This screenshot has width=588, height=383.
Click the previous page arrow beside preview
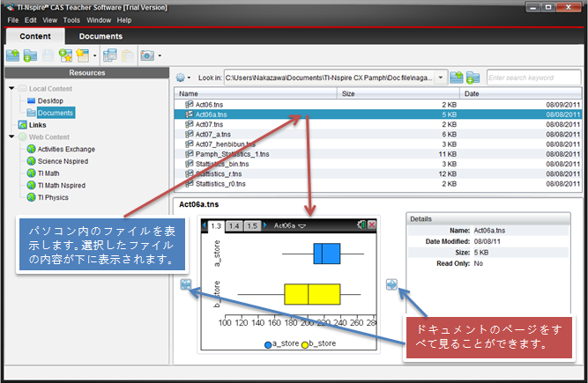(186, 284)
